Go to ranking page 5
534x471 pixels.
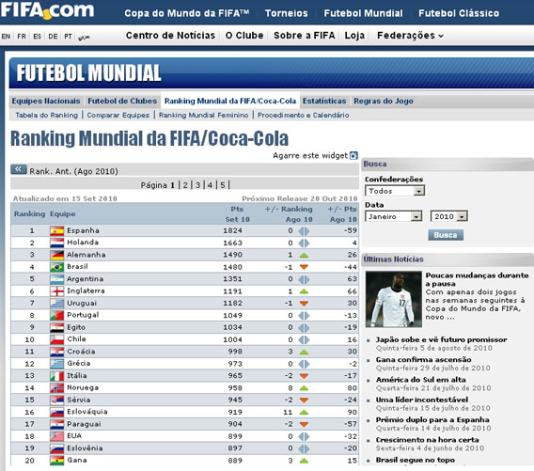coord(222,185)
